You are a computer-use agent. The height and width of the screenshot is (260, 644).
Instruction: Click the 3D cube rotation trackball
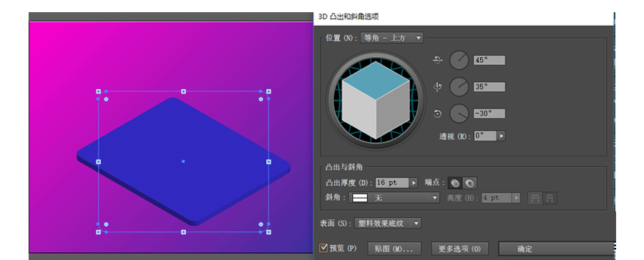point(376,100)
